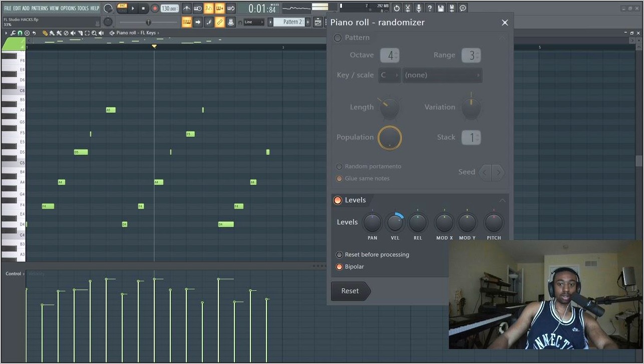The width and height of the screenshot is (644, 364).
Task: Open the OPTIONS menu
Action: (68, 8)
